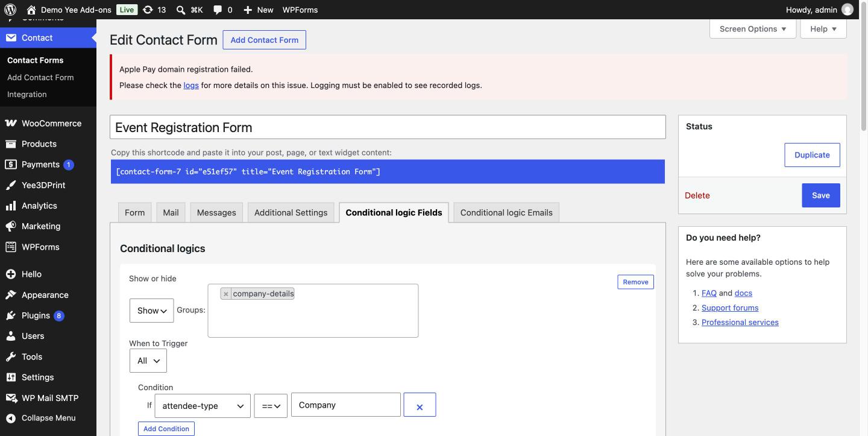The height and width of the screenshot is (436, 868).
Task: Open the When to Trigger All dropdown
Action: coord(148,361)
